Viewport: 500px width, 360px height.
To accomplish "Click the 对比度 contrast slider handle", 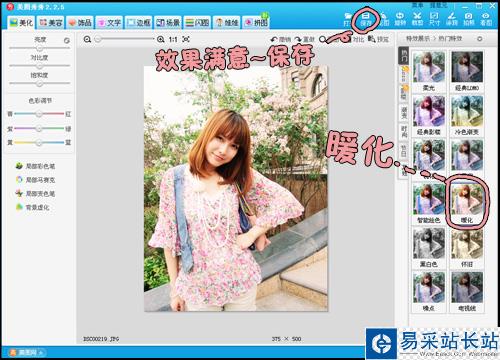I will 40,66.
